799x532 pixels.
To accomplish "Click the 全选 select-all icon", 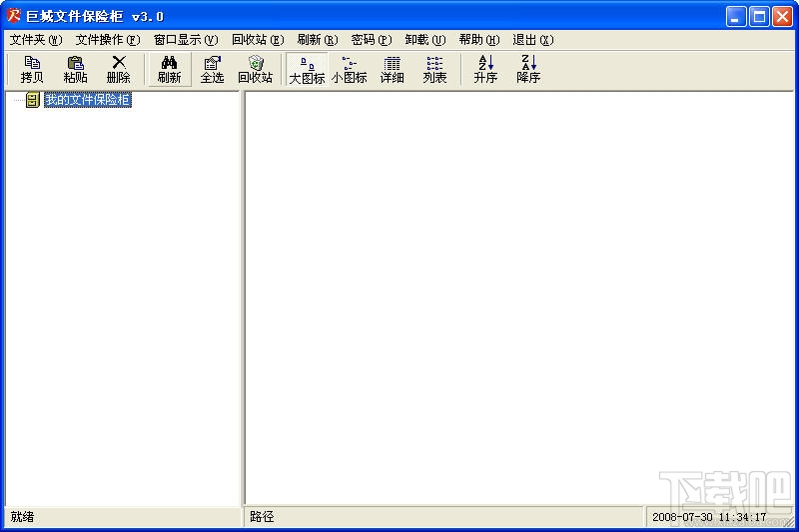I will click(212, 69).
